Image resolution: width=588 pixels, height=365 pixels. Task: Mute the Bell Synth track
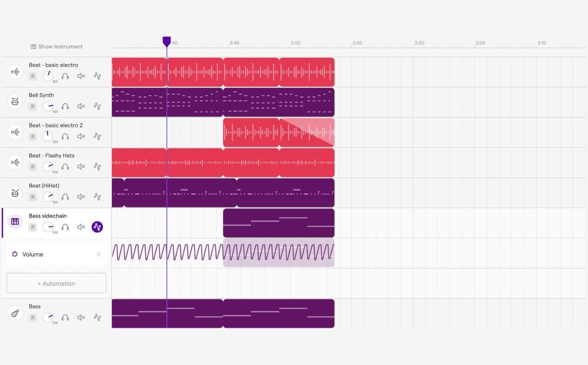point(81,107)
